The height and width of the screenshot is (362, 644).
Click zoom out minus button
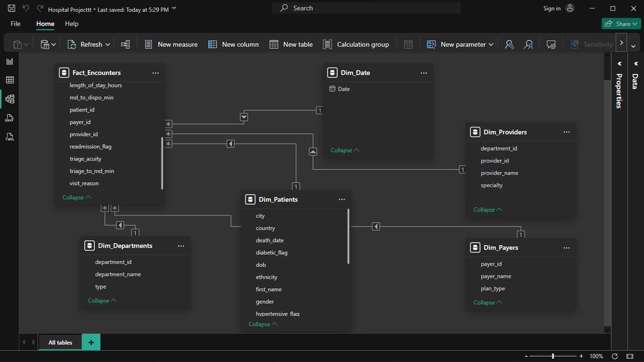pyautogui.click(x=527, y=356)
